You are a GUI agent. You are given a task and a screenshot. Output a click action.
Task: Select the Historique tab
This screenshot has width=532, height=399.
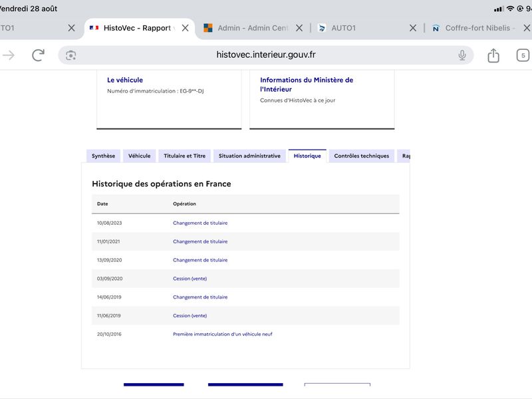(307, 156)
